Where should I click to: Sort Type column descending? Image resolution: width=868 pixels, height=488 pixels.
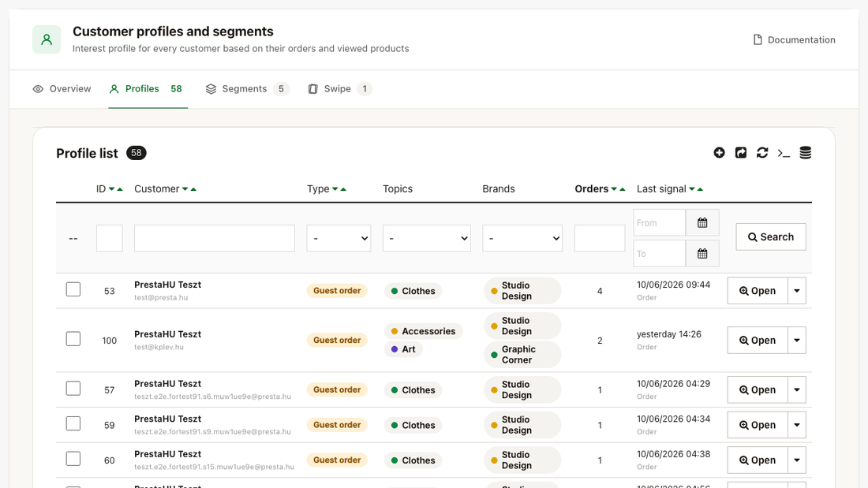[x=335, y=189]
